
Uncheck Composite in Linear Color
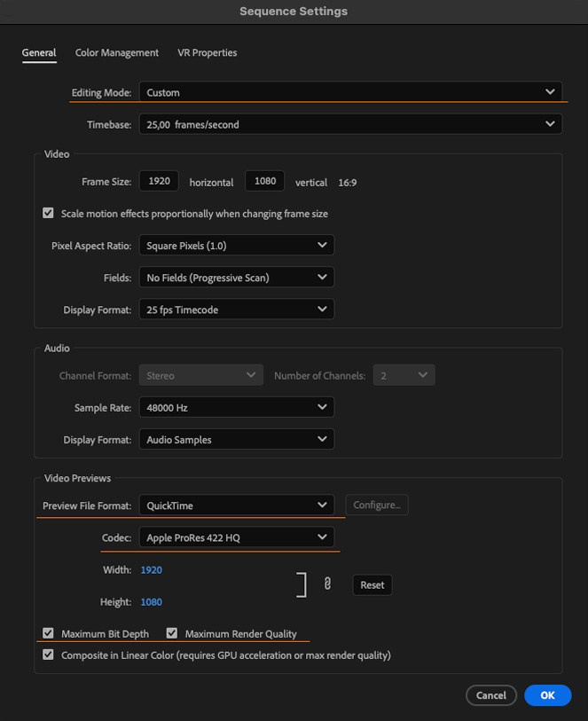click(48, 654)
